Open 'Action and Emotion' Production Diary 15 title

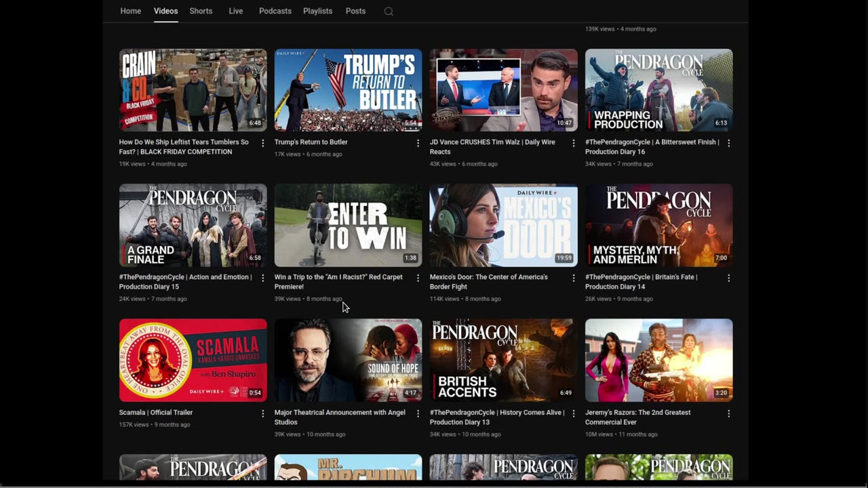coord(185,282)
